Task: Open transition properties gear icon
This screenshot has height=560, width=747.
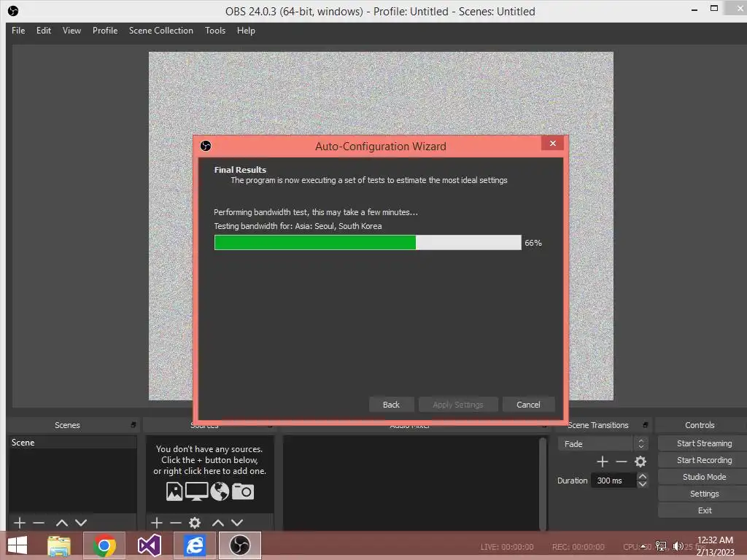Action: pos(640,462)
